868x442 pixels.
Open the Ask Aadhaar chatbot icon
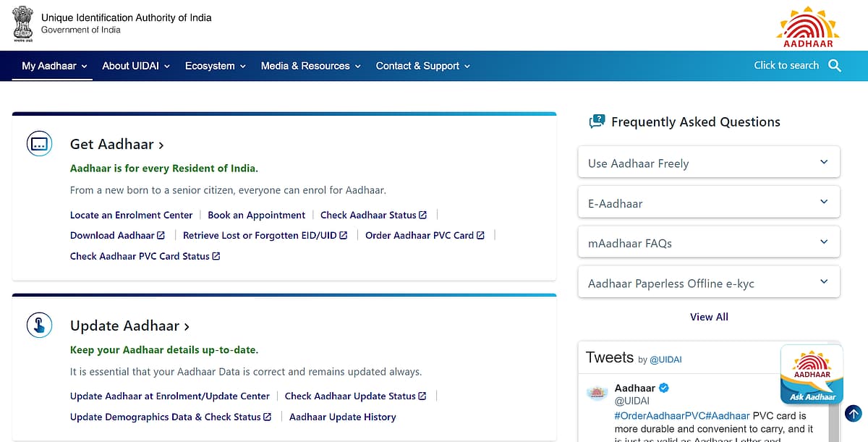[812, 374]
